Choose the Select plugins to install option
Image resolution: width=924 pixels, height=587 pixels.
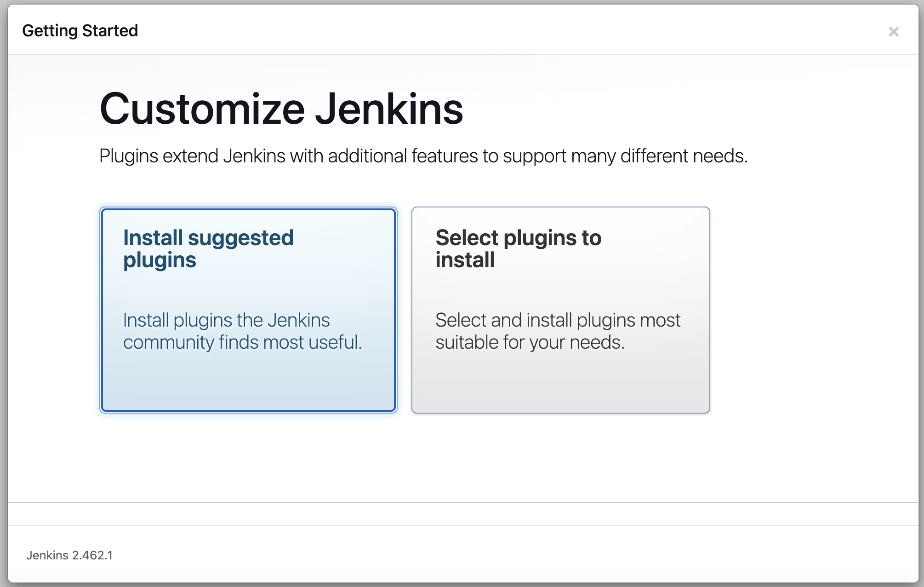pyautogui.click(x=560, y=288)
